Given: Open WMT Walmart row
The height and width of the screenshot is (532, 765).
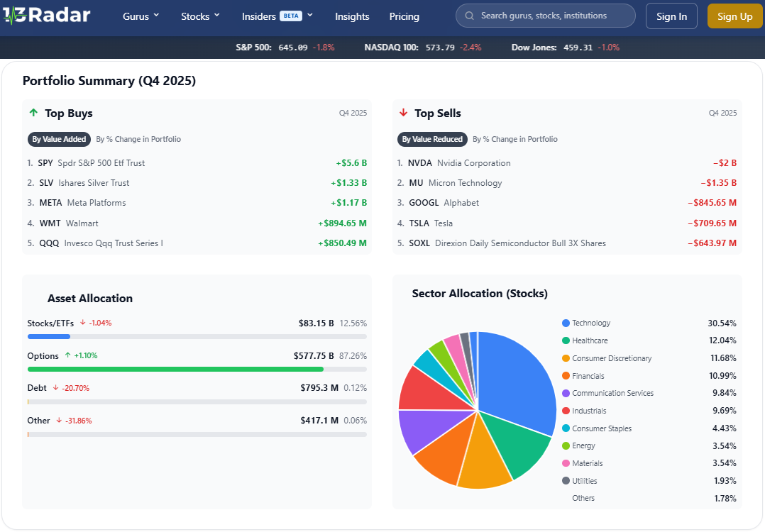Looking at the screenshot, I should click(x=197, y=223).
